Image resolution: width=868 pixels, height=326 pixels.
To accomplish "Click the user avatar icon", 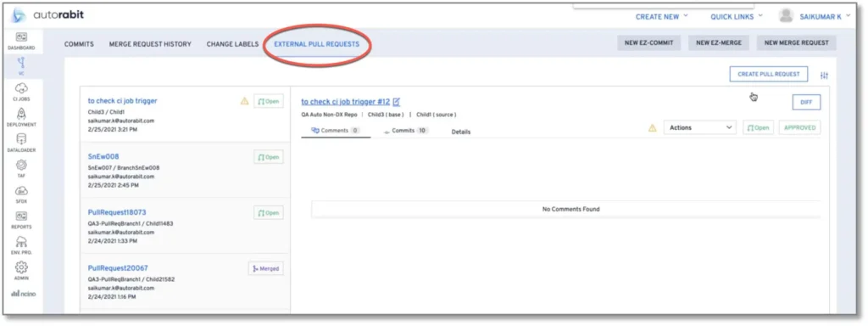I will 786,16.
